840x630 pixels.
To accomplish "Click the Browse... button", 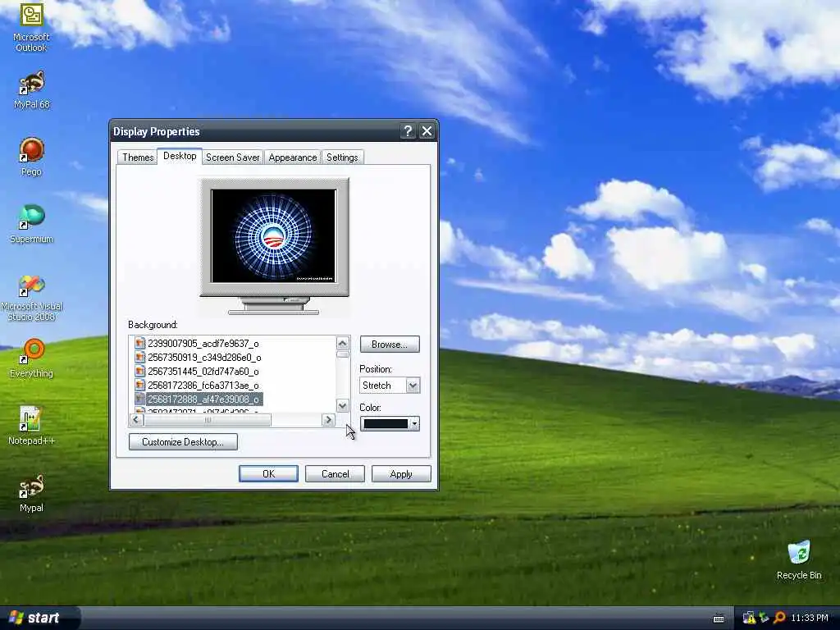I will (x=390, y=345).
